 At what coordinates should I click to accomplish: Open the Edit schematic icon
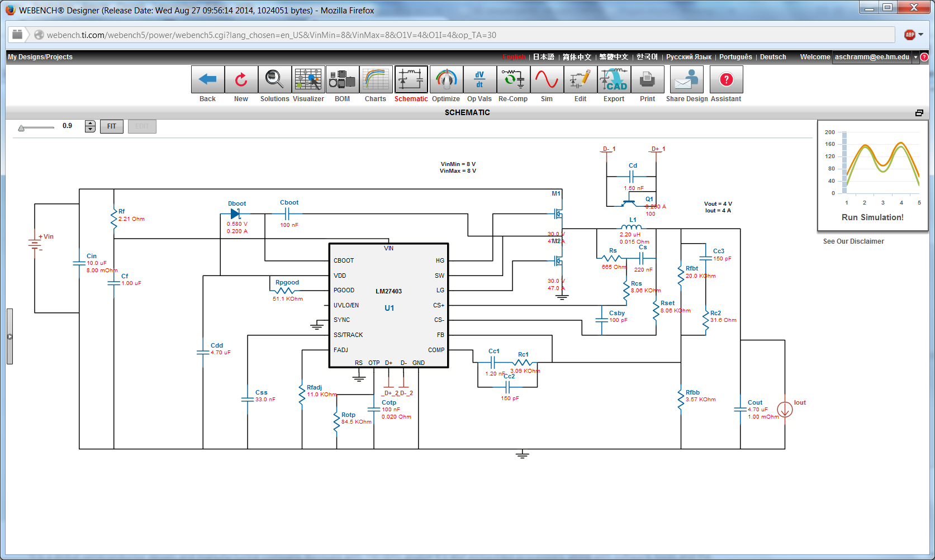point(580,79)
